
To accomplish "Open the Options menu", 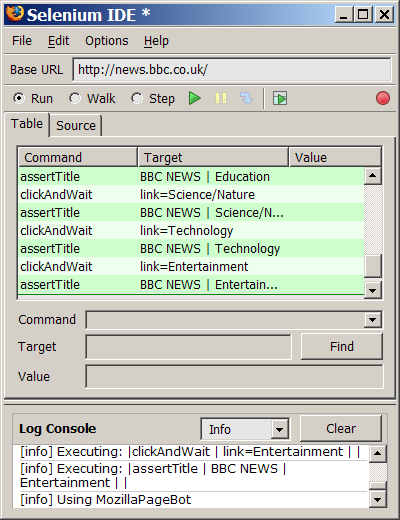I will click(107, 41).
